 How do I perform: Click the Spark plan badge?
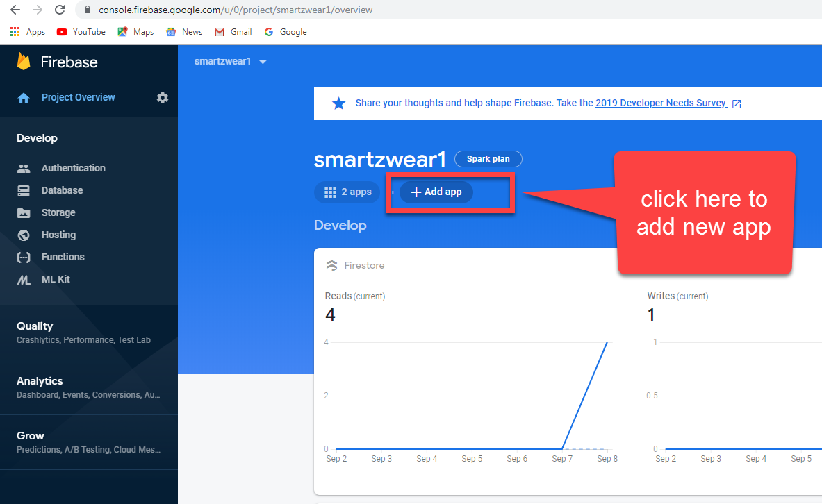point(488,159)
